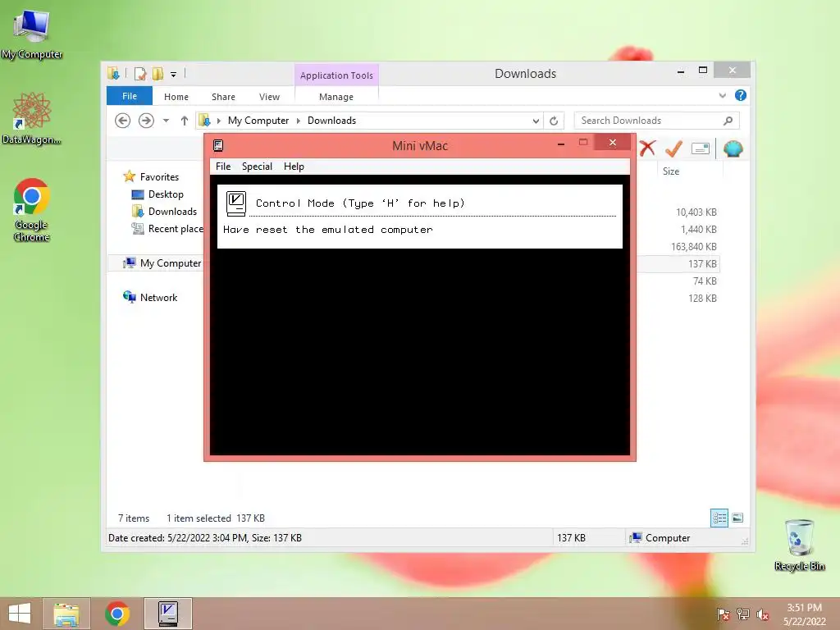840x630 pixels.
Task: Select the file sized 163,840 KB
Action: pos(694,246)
